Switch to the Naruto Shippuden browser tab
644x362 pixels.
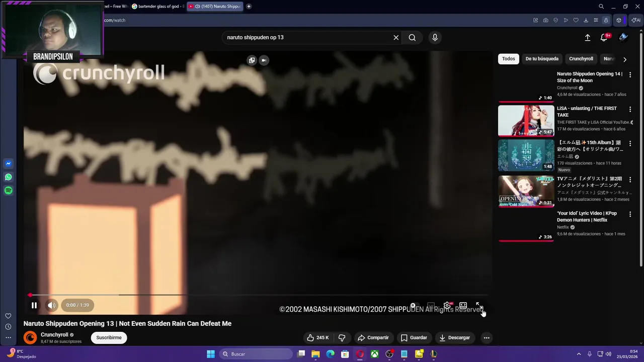point(215,7)
